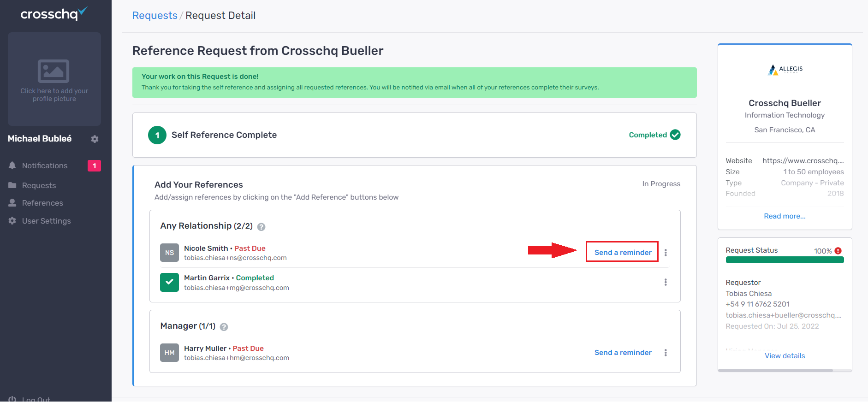Click the help icon next to Any Relationship

[x=261, y=227]
